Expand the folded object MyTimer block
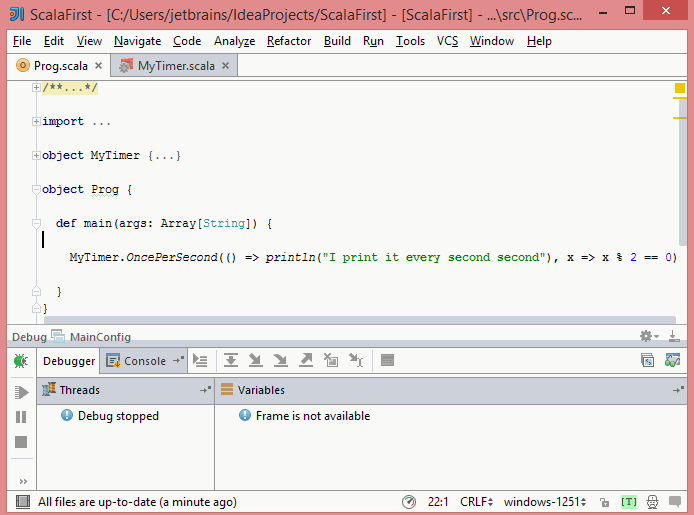The image size is (694, 515). tap(36, 156)
